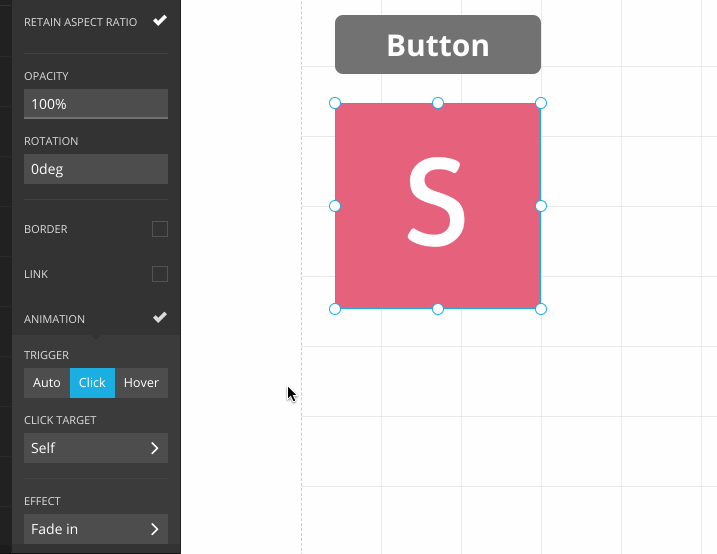717x554 pixels.
Task: Click the top-right resize handle
Action: click(541, 103)
